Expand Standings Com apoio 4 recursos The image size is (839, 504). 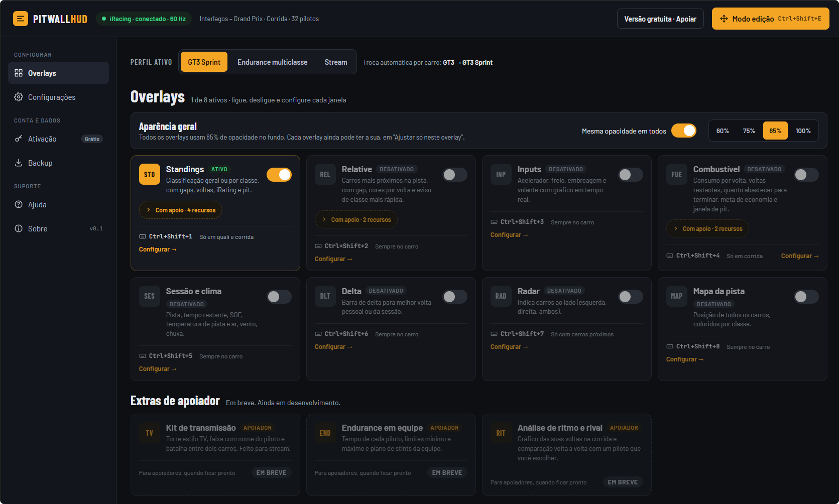click(180, 210)
